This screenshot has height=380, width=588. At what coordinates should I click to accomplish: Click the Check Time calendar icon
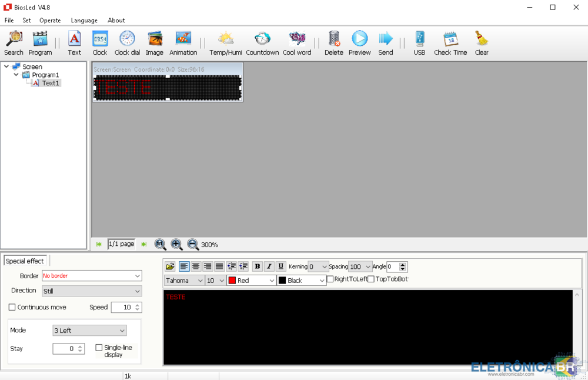coord(450,39)
